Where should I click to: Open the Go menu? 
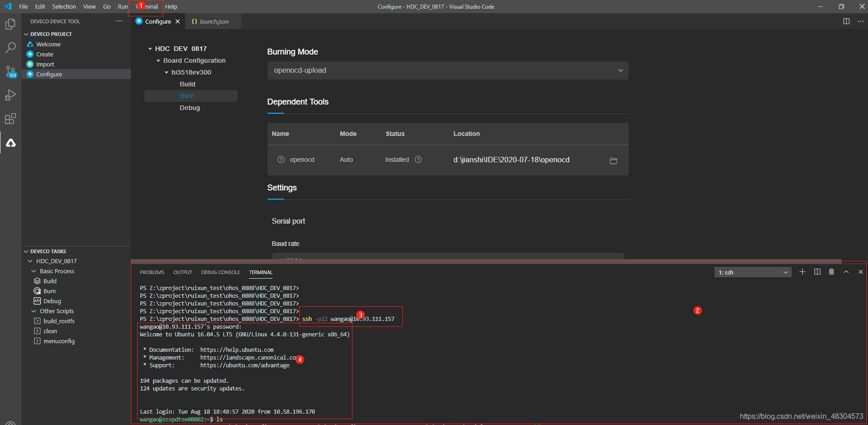107,6
